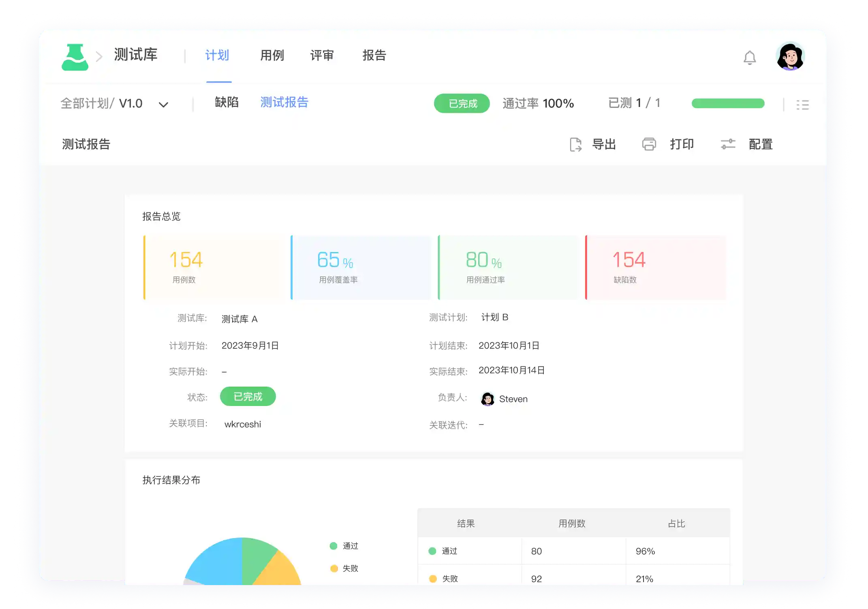This screenshot has height=609, width=868.
Task: Click the yellow 失败 legend dot
Action: [334, 568]
